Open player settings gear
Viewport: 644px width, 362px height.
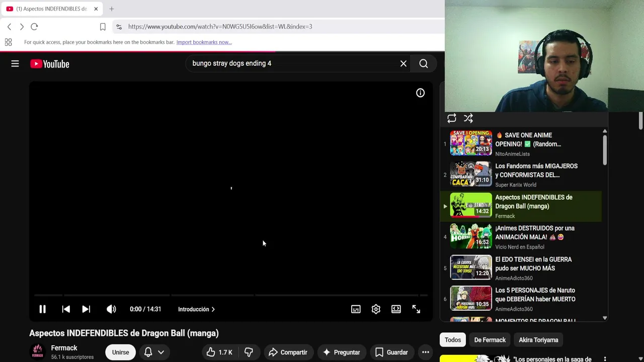click(x=376, y=309)
